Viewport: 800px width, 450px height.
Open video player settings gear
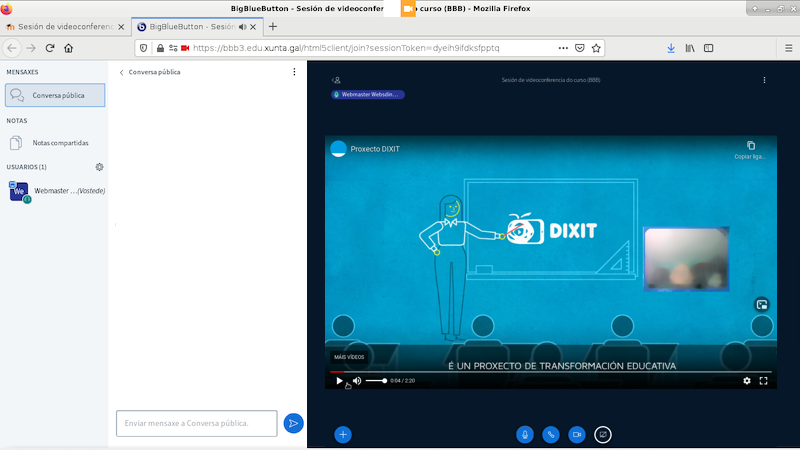click(747, 381)
